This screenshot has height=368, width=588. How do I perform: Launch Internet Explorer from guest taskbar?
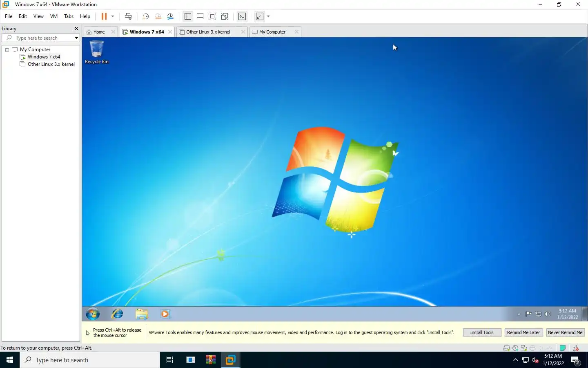tap(118, 314)
